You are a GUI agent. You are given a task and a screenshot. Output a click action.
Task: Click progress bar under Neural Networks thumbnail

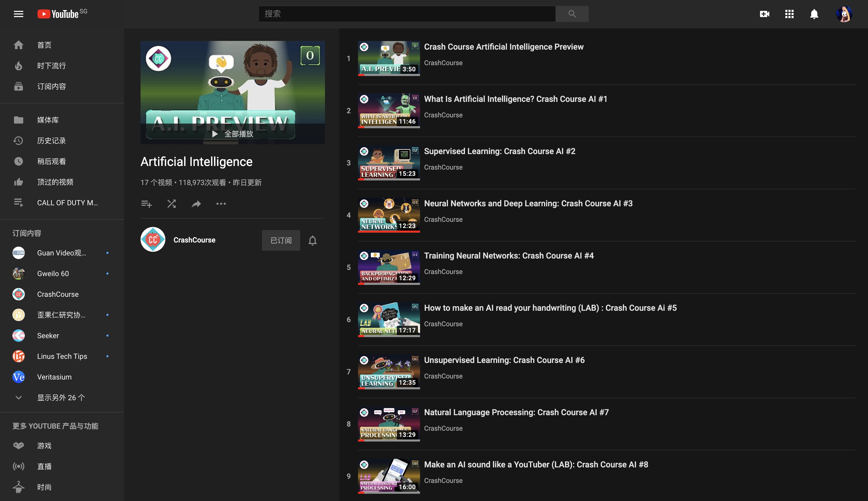[x=389, y=232]
